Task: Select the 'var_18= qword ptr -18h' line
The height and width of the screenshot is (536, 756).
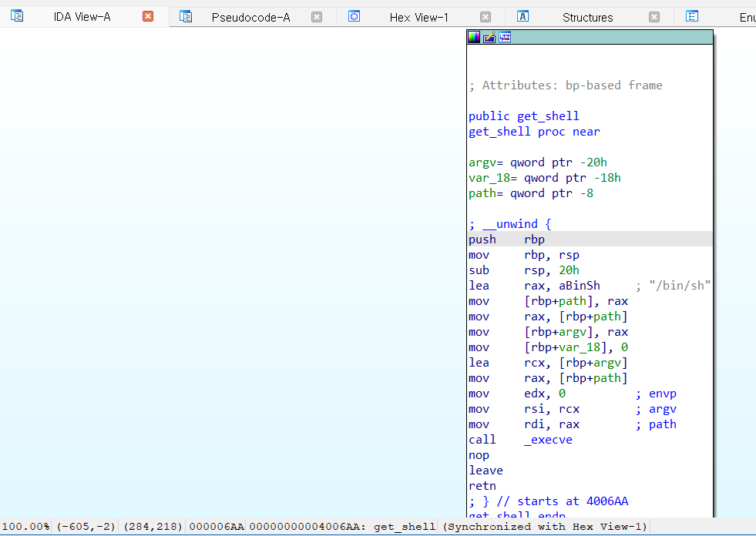Action: click(x=545, y=178)
